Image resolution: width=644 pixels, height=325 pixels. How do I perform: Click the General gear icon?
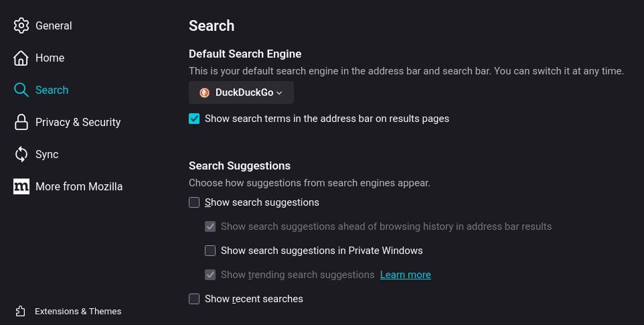[21, 25]
